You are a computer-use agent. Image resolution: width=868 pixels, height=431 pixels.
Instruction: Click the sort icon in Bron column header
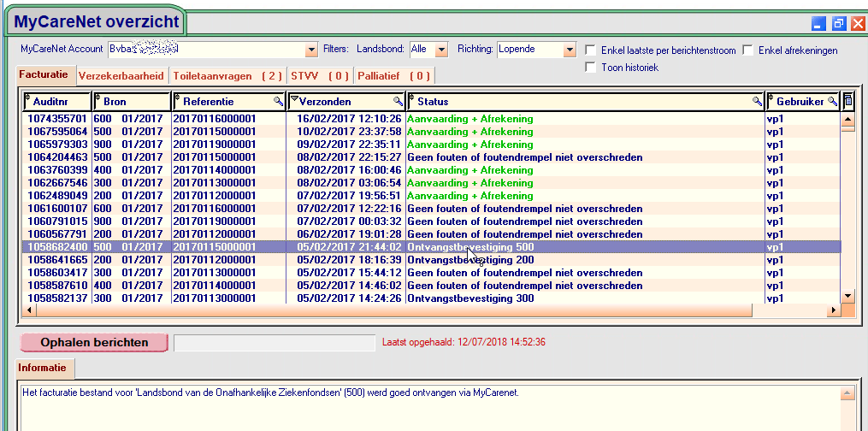point(98,101)
